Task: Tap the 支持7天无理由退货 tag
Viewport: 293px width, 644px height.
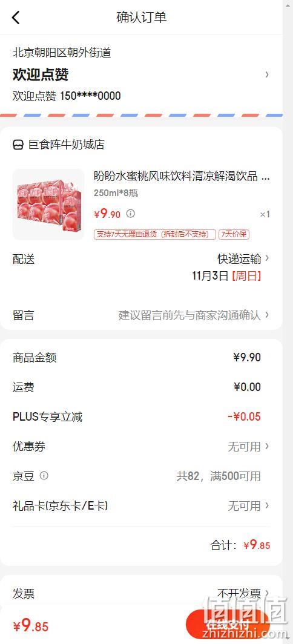Action: (155, 234)
